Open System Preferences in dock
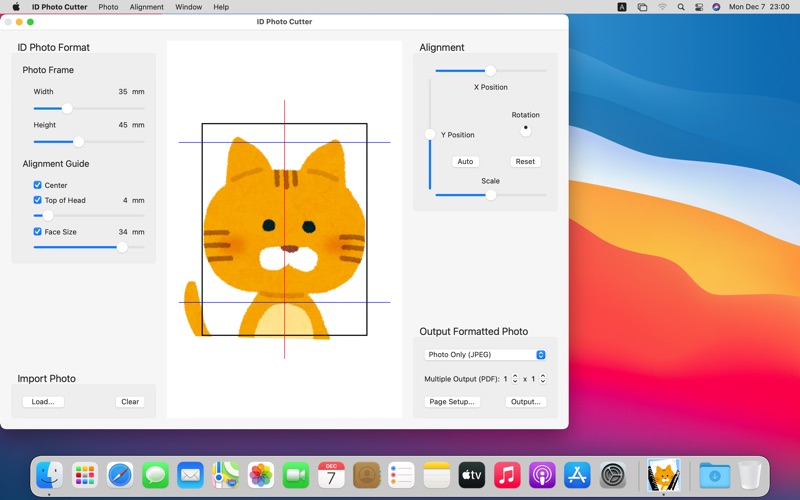800x500 pixels. pos(613,475)
